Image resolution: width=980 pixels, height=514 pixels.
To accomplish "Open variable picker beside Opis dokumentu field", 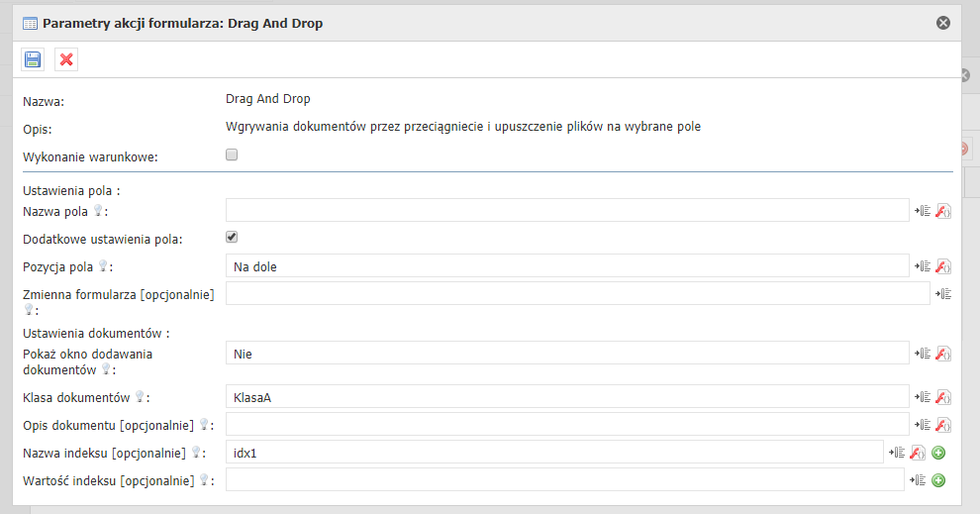I will [x=923, y=425].
